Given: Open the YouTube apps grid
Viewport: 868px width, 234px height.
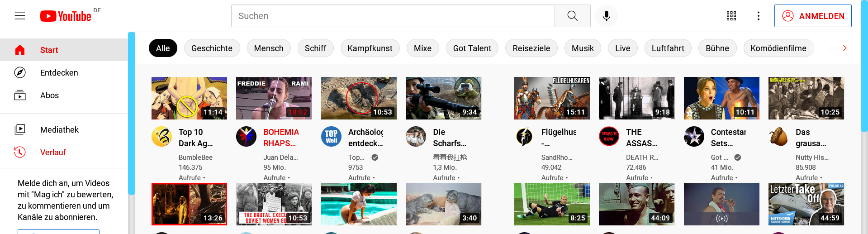Looking at the screenshot, I should pyautogui.click(x=731, y=16).
